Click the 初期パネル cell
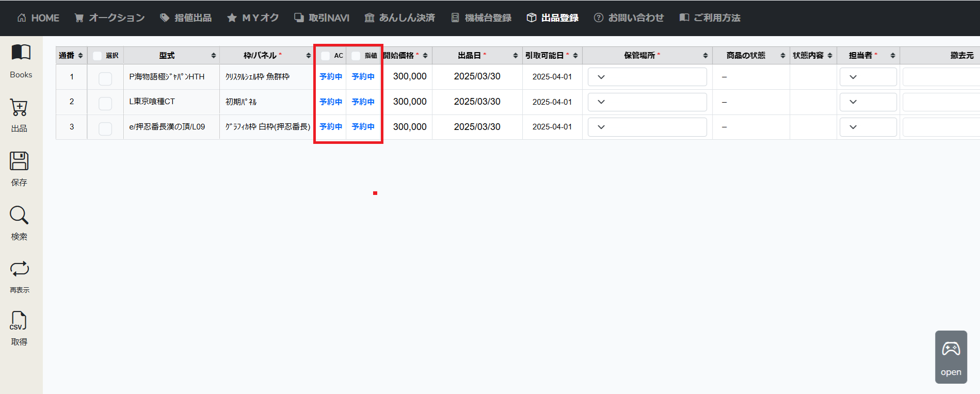980x394 pixels. pyautogui.click(x=241, y=102)
